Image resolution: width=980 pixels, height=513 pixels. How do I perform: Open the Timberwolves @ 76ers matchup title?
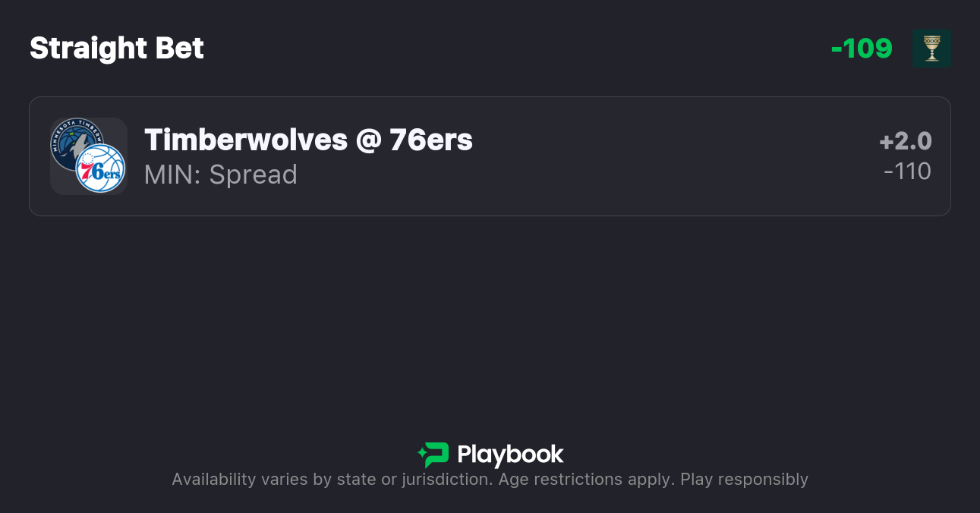click(x=308, y=140)
